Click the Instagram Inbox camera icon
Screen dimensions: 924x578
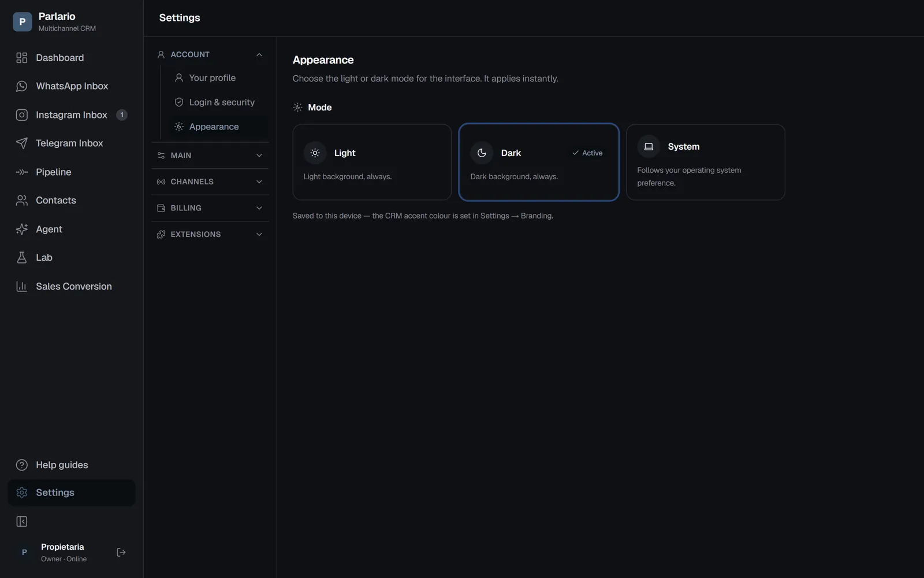click(22, 115)
